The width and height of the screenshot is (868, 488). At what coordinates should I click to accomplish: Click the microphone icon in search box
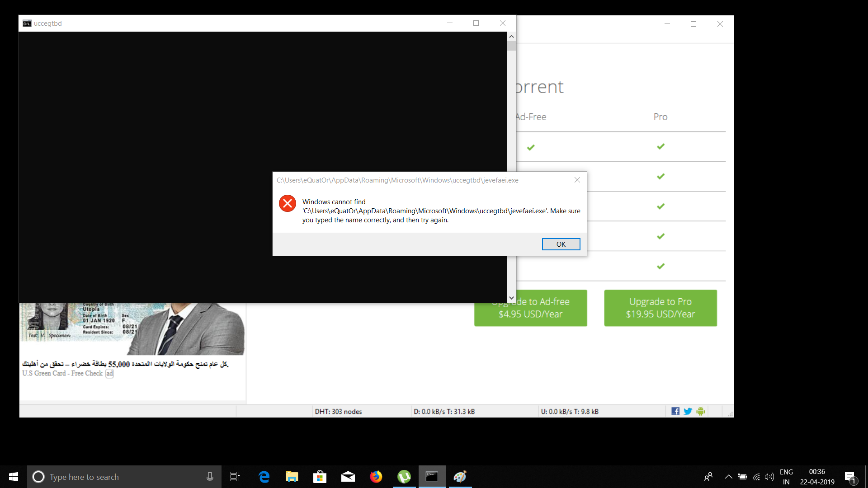(x=210, y=477)
